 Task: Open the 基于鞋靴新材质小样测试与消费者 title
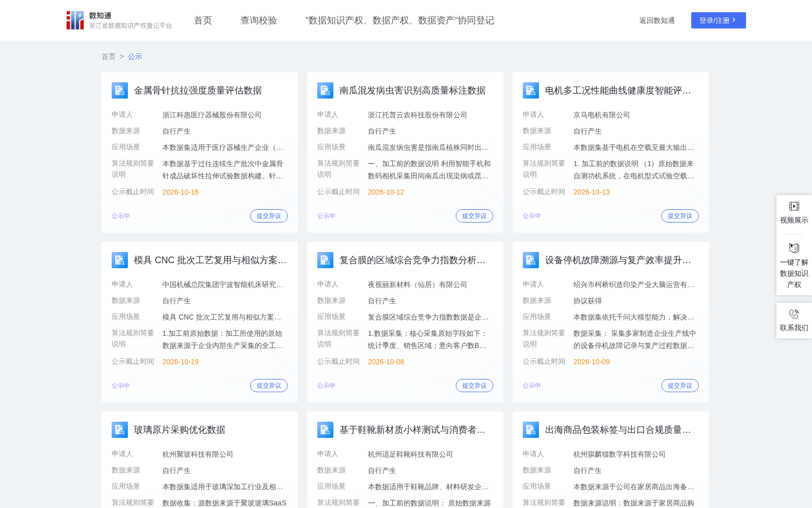tap(413, 430)
